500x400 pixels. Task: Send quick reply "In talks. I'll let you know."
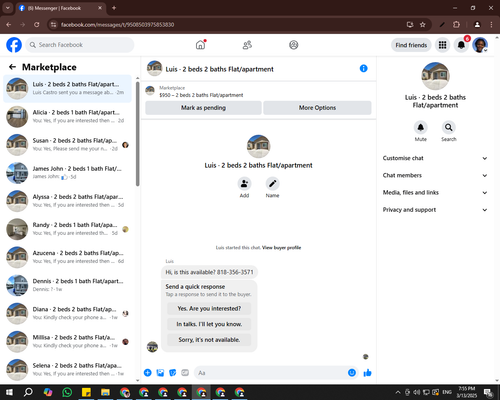[209, 324]
